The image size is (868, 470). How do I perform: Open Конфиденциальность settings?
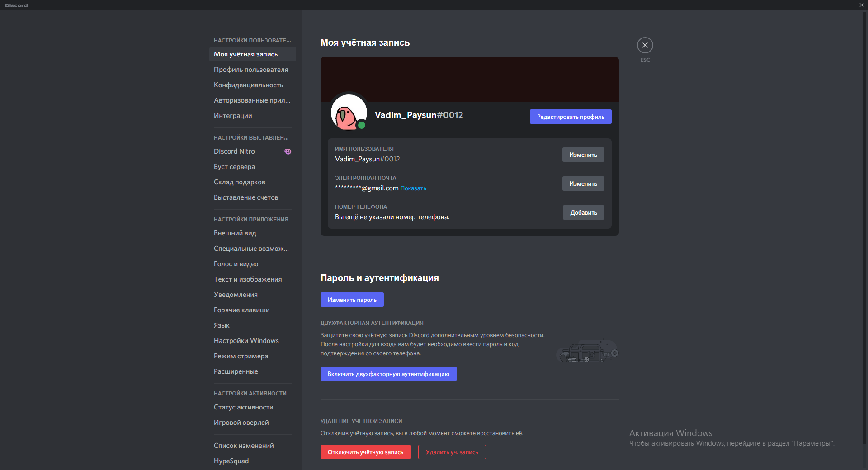[252, 85]
